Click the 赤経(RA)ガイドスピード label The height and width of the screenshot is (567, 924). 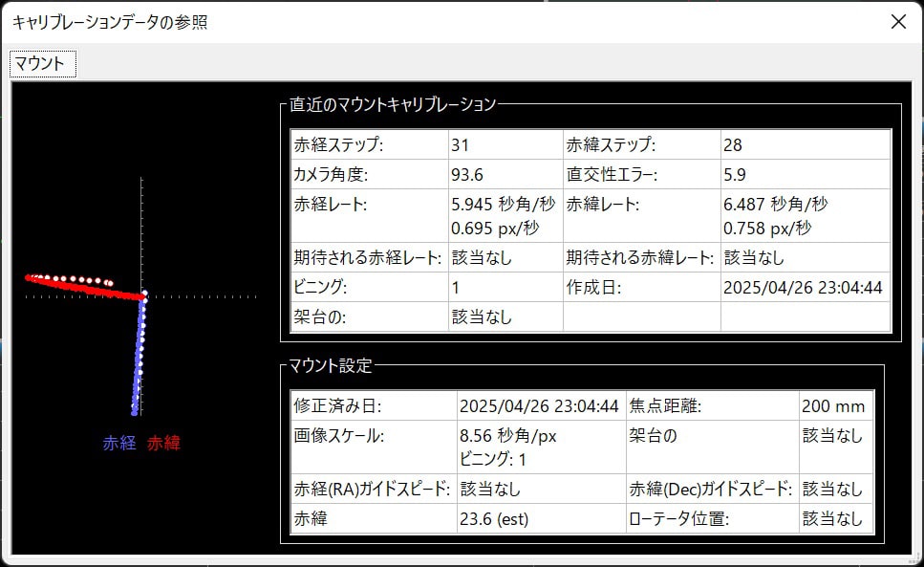(372, 489)
